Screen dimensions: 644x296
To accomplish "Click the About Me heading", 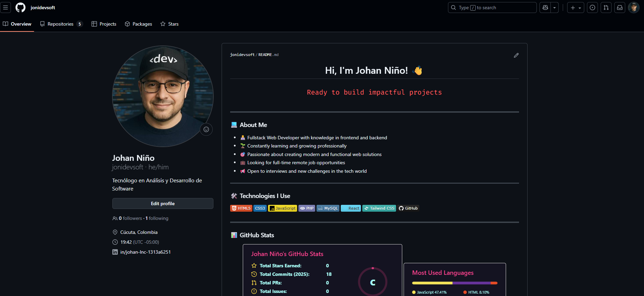I will pyautogui.click(x=253, y=125).
